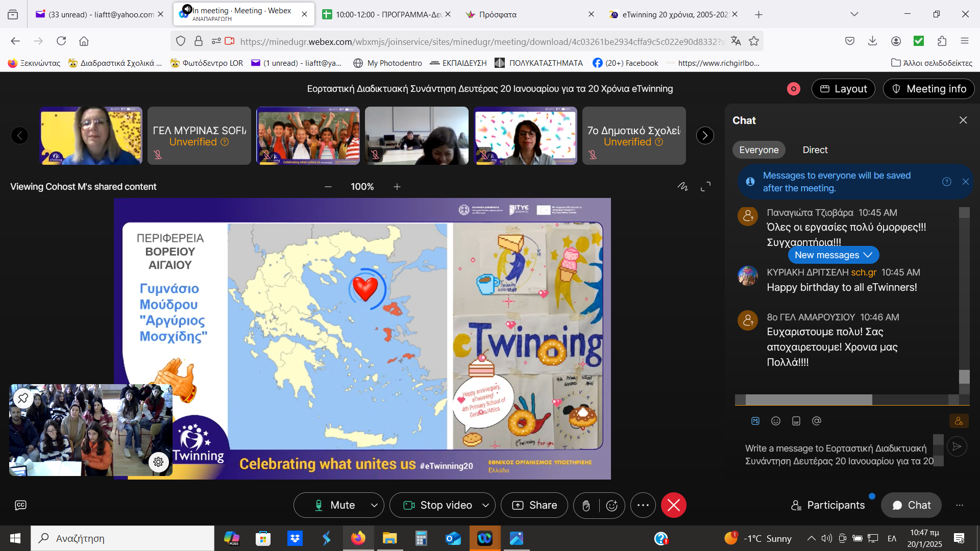This screenshot has width=980, height=551.
Task: Open the Reactions emoji icon
Action: pos(612,505)
